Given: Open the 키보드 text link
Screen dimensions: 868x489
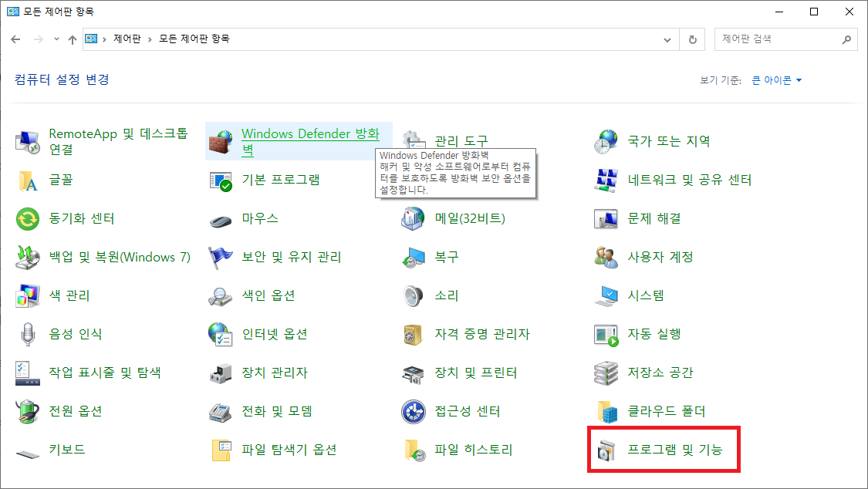Looking at the screenshot, I should point(67,450).
